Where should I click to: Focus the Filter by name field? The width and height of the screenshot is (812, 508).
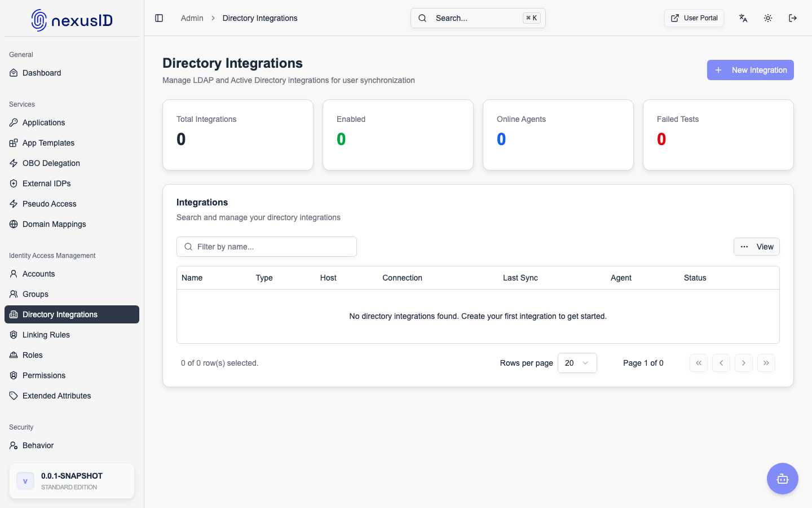pos(267,247)
